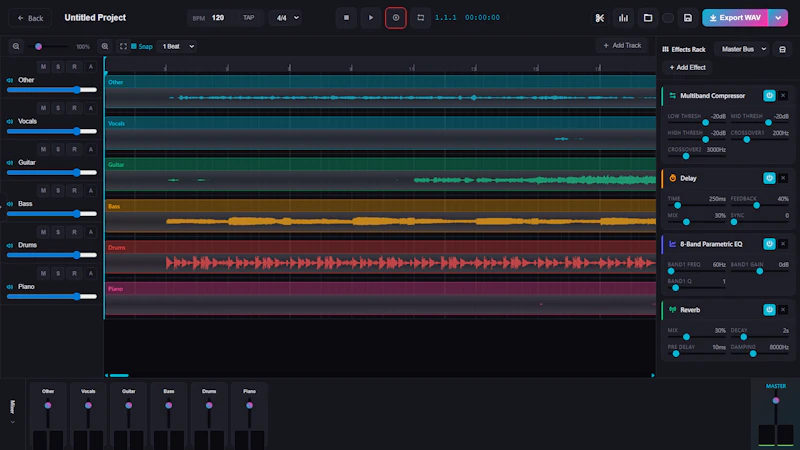Click the speaker icon on Bass track
800x450 pixels.
click(10, 204)
